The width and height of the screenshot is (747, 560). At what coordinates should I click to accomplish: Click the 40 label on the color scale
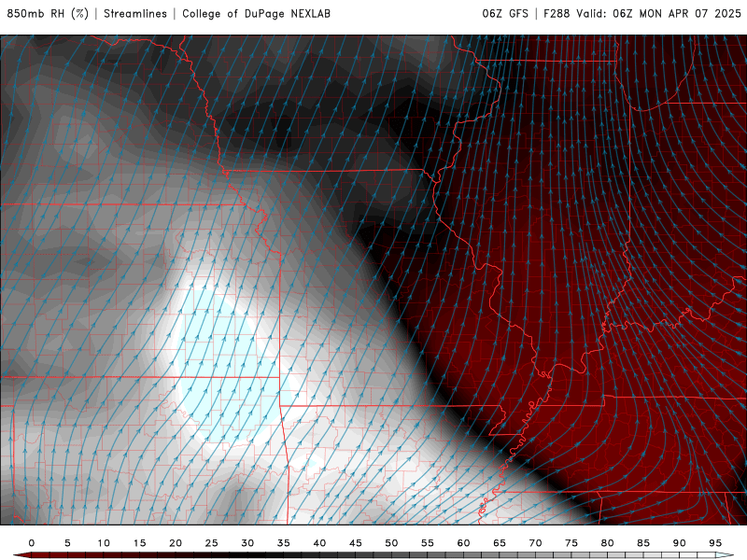319,543
